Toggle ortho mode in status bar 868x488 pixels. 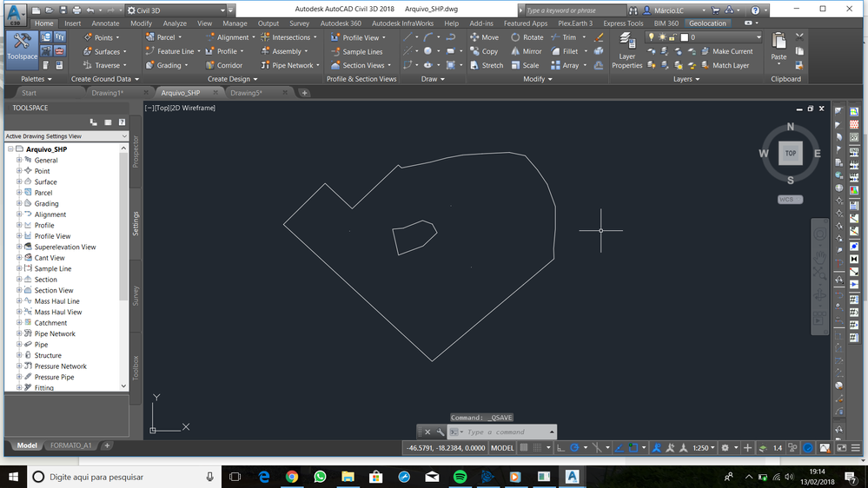click(x=560, y=447)
